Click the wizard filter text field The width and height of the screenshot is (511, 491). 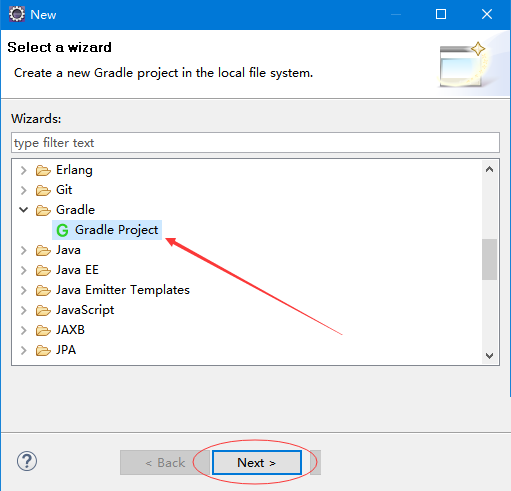pyautogui.click(x=255, y=143)
